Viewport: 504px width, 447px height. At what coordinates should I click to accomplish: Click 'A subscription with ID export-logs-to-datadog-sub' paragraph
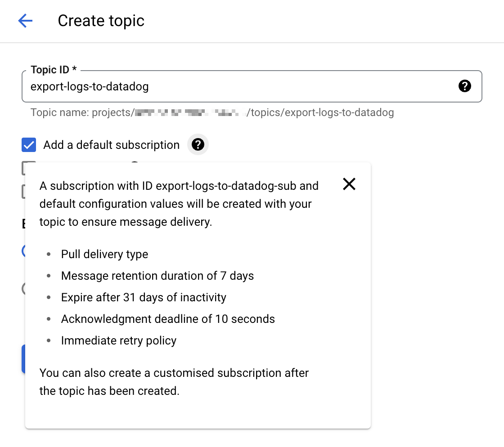[179, 204]
